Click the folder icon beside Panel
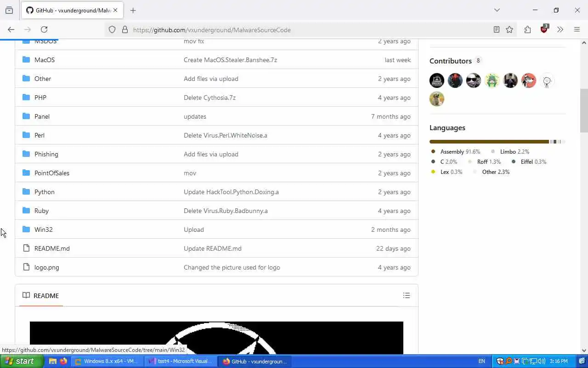 [26, 116]
